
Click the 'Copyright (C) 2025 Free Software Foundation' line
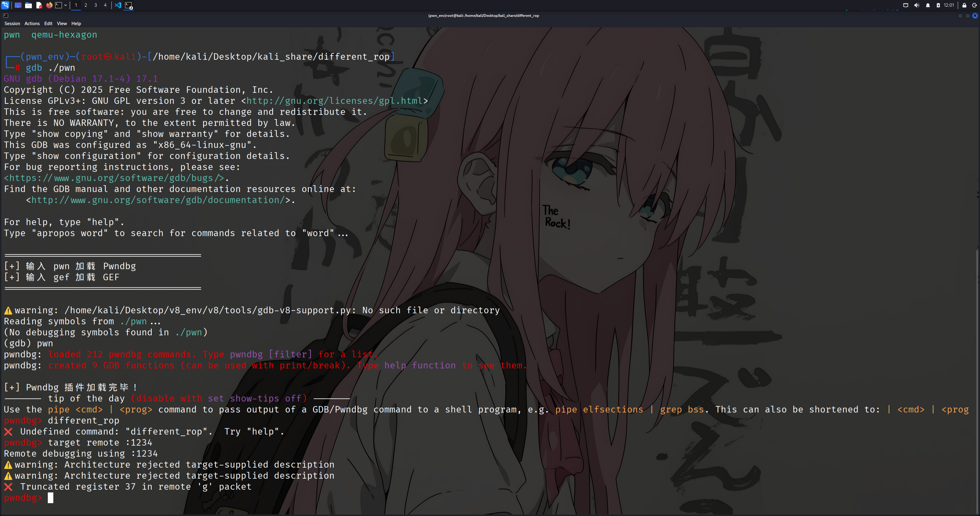[x=139, y=90]
